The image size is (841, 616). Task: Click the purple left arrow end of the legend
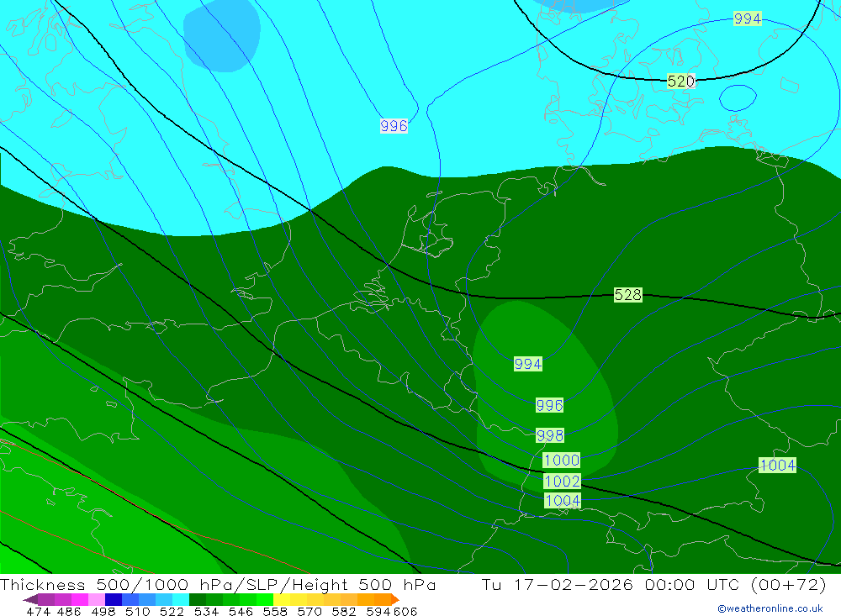pyautogui.click(x=30, y=599)
